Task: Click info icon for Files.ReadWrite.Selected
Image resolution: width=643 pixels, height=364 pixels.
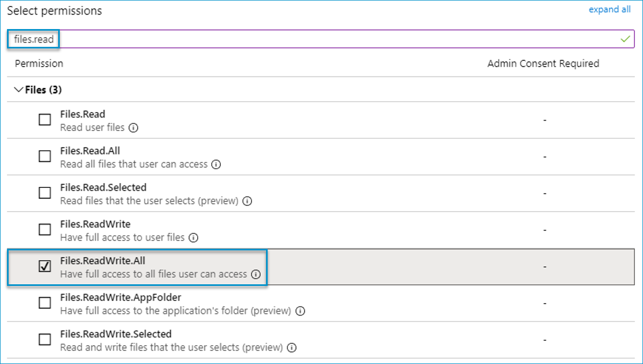Action: click(291, 348)
